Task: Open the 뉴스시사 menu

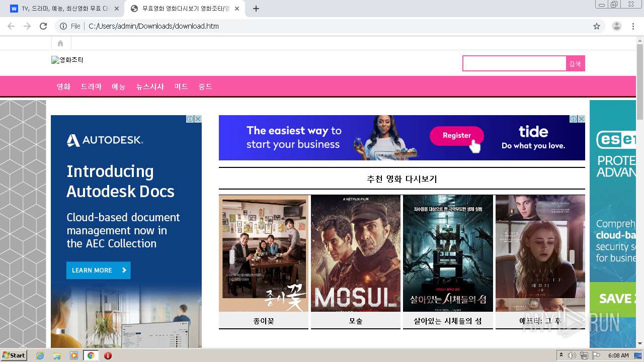Action: (150, 86)
